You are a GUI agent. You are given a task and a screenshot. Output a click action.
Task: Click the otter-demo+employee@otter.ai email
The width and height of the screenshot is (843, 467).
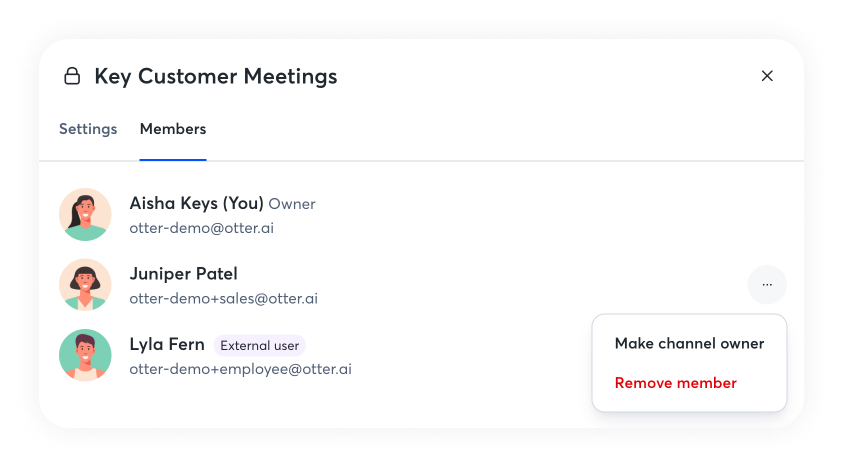point(240,369)
